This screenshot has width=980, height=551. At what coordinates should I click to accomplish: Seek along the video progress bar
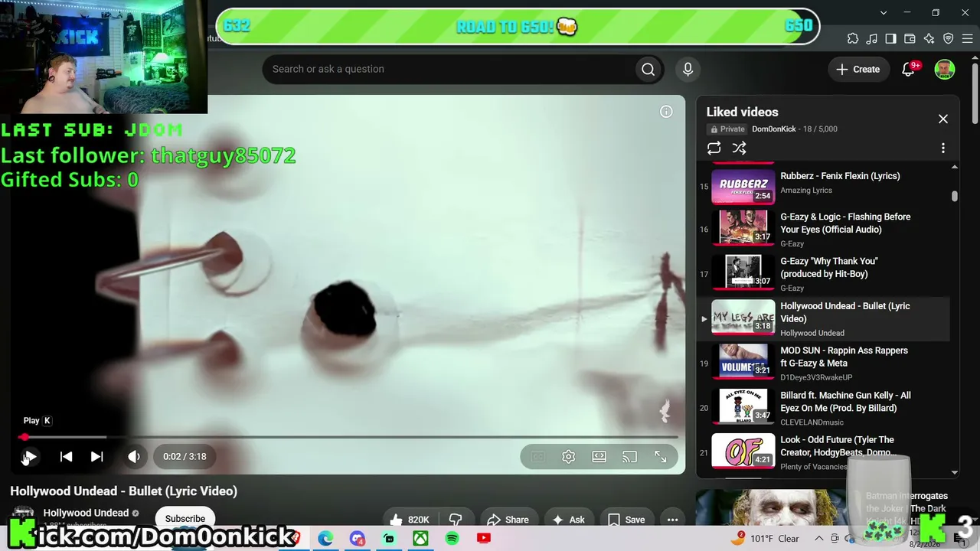[x=348, y=437]
